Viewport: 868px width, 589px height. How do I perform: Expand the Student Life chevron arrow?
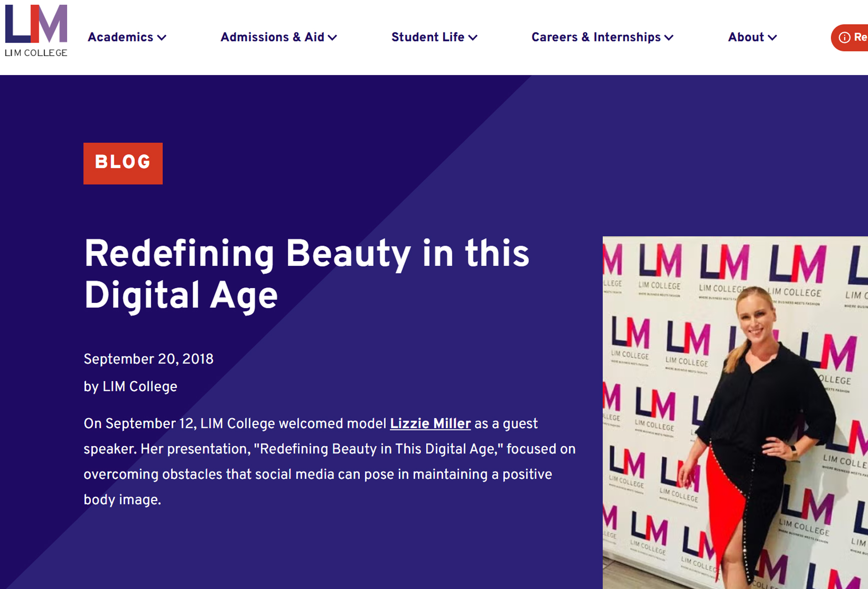(473, 38)
